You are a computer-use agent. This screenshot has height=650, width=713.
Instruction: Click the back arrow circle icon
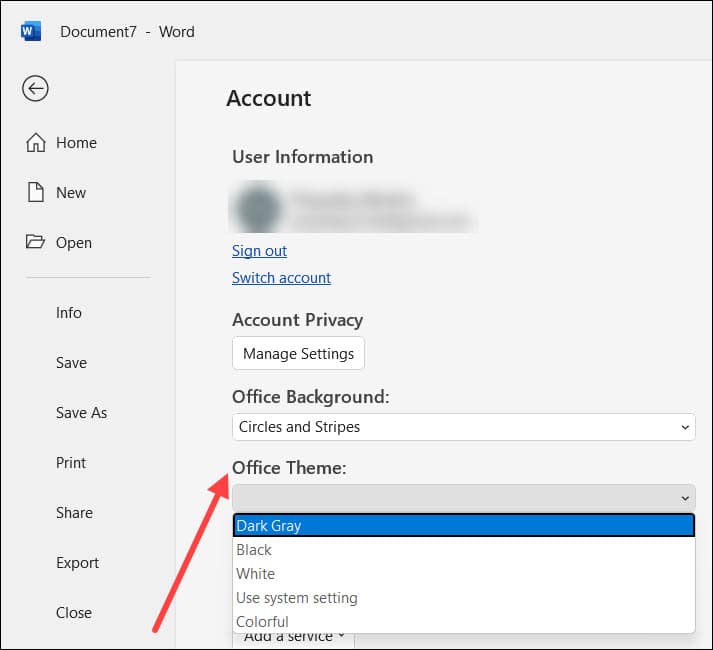point(35,88)
